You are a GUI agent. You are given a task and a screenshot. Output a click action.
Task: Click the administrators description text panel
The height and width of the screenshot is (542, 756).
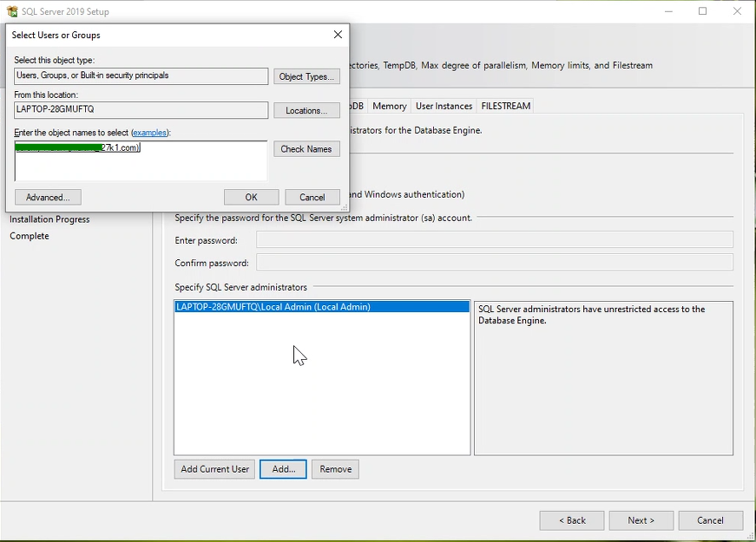click(x=603, y=378)
